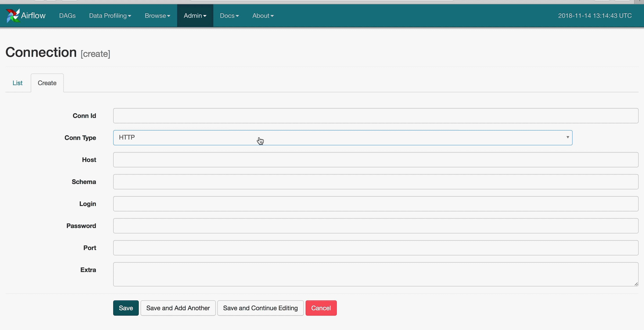Open the Admin dropdown menu
The height and width of the screenshot is (330, 644).
[x=195, y=16]
